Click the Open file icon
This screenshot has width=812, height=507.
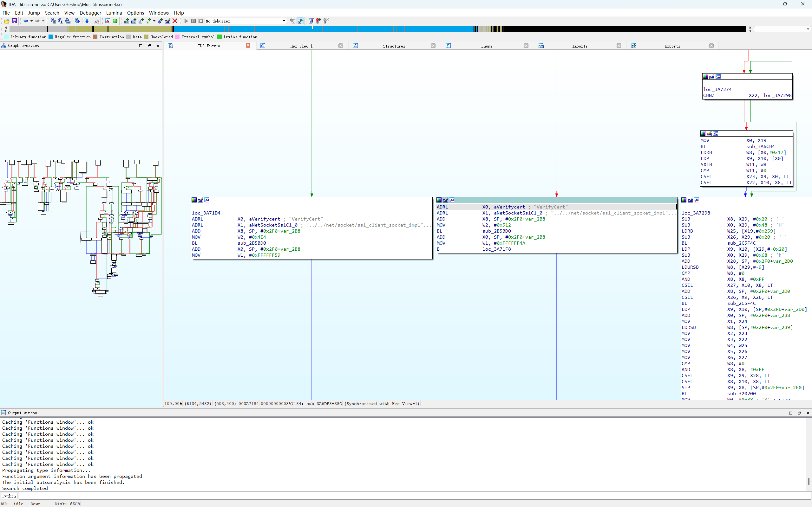[x=7, y=21]
